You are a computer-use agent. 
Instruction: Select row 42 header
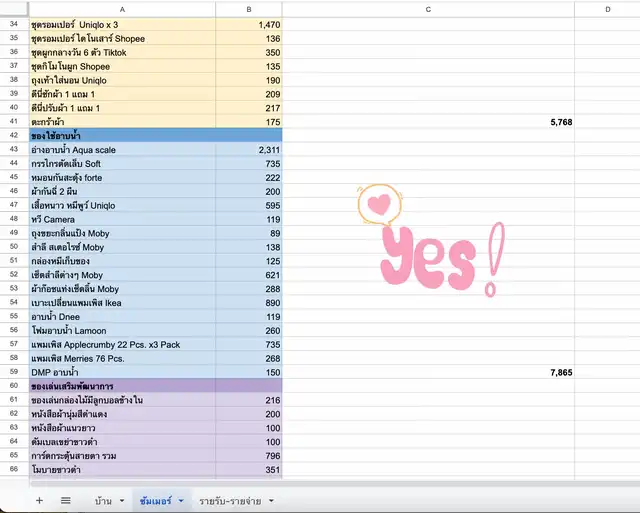[x=14, y=135]
